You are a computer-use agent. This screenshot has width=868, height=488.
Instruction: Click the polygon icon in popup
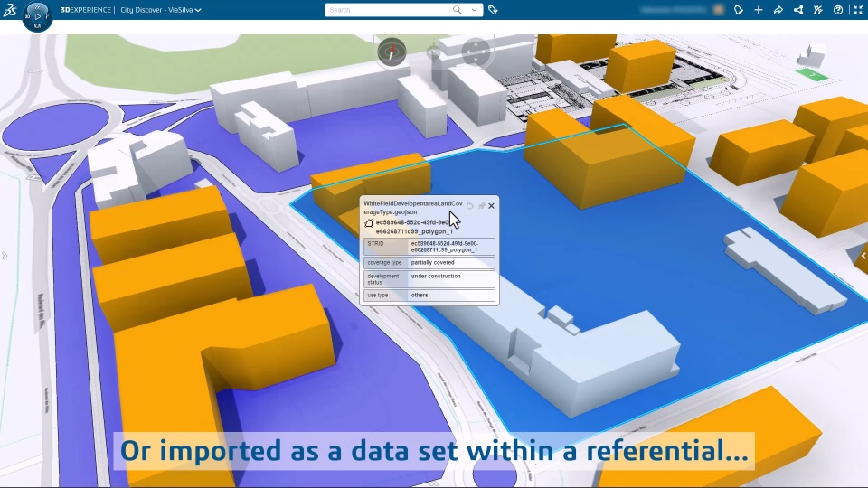pos(369,223)
